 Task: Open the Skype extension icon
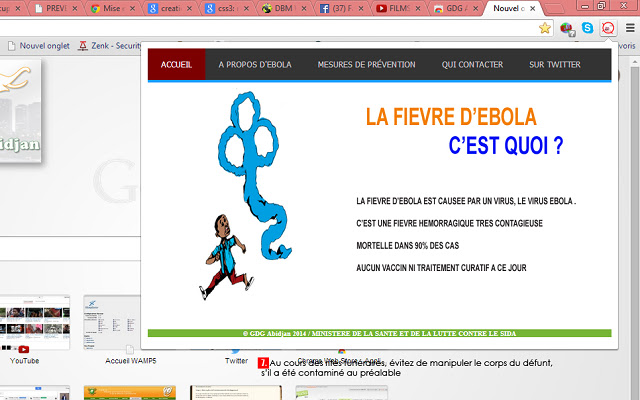587,28
